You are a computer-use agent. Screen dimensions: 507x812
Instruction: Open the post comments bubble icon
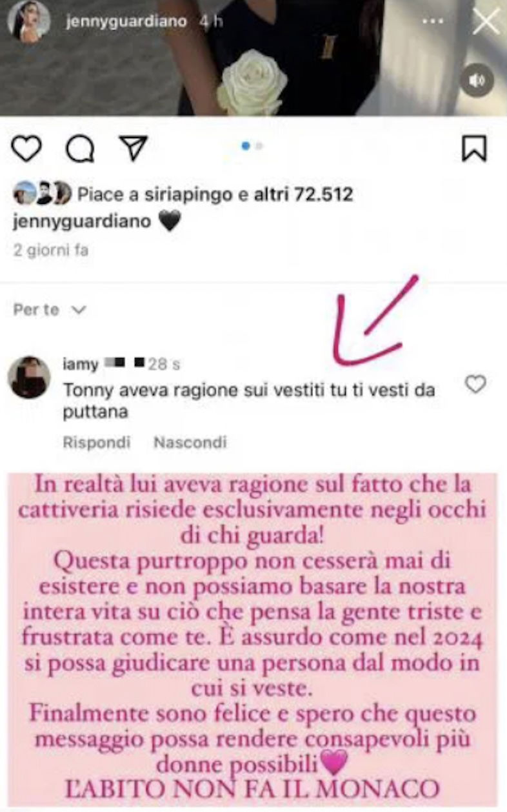[80, 149]
